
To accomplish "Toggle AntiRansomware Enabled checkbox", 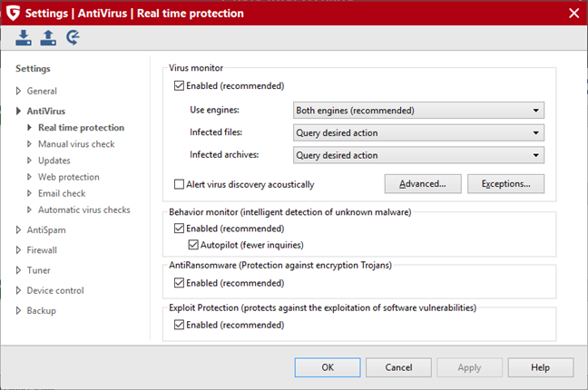I will (179, 283).
